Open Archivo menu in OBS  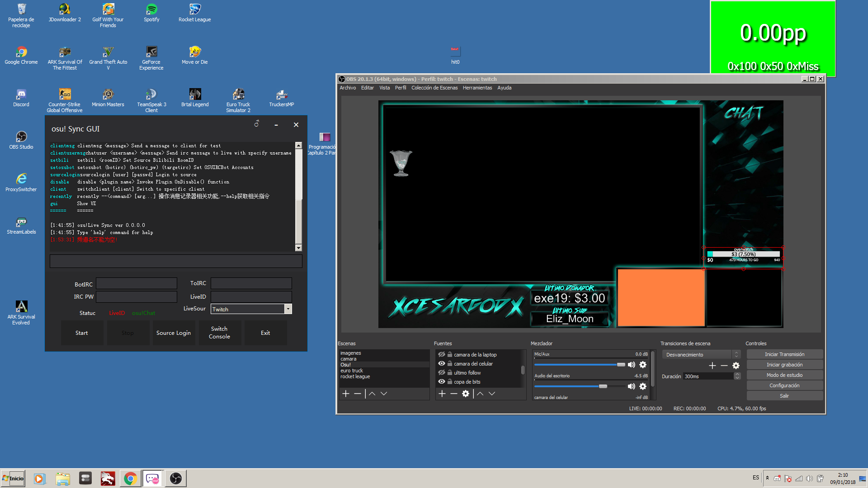[348, 88]
